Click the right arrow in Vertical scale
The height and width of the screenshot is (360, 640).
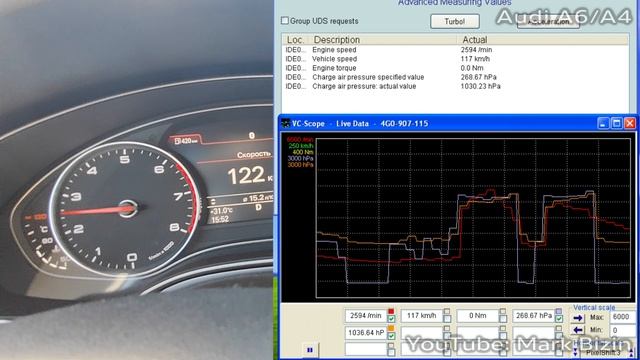coord(578,318)
